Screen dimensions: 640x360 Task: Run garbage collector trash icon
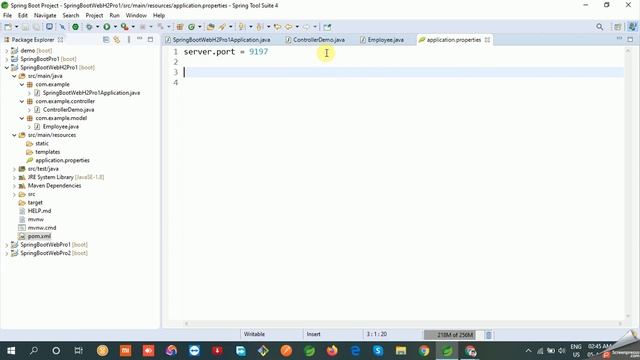[489, 335]
